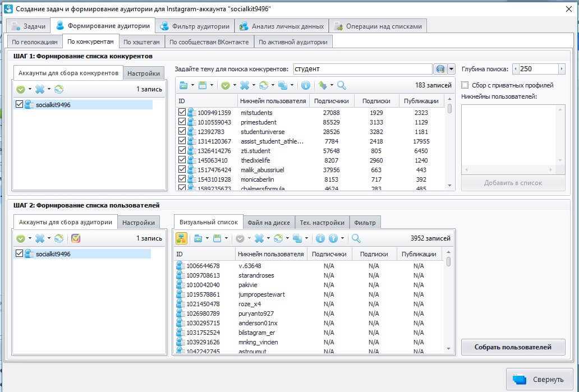Open the dropdown arrow beside the competitor search icon
The width and height of the screenshot is (579, 392).
point(451,69)
